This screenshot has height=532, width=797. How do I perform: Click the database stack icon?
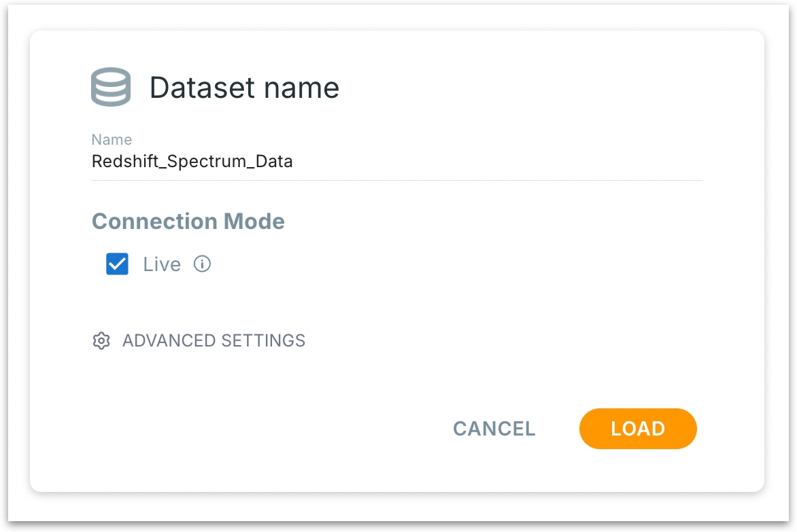[111, 87]
